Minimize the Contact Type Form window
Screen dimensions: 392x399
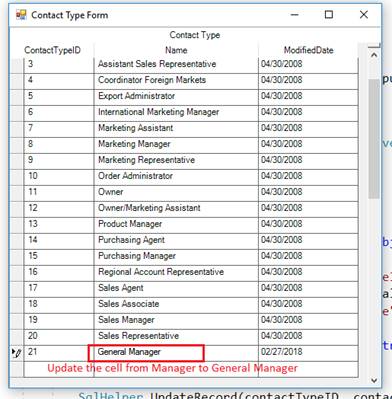[294, 15]
